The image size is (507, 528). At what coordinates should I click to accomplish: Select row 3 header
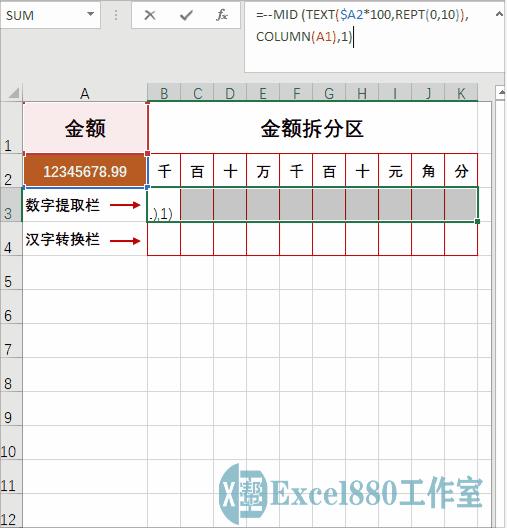[11, 204]
